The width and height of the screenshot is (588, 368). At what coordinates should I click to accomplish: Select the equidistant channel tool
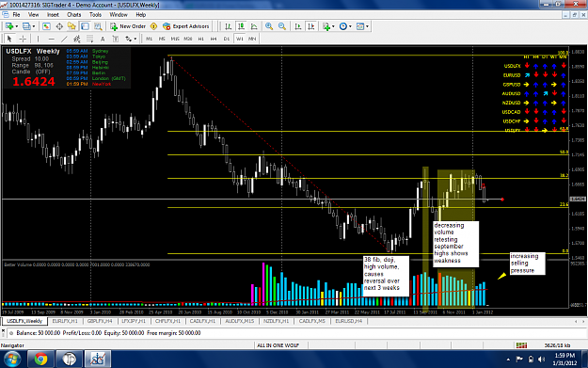coord(77,39)
